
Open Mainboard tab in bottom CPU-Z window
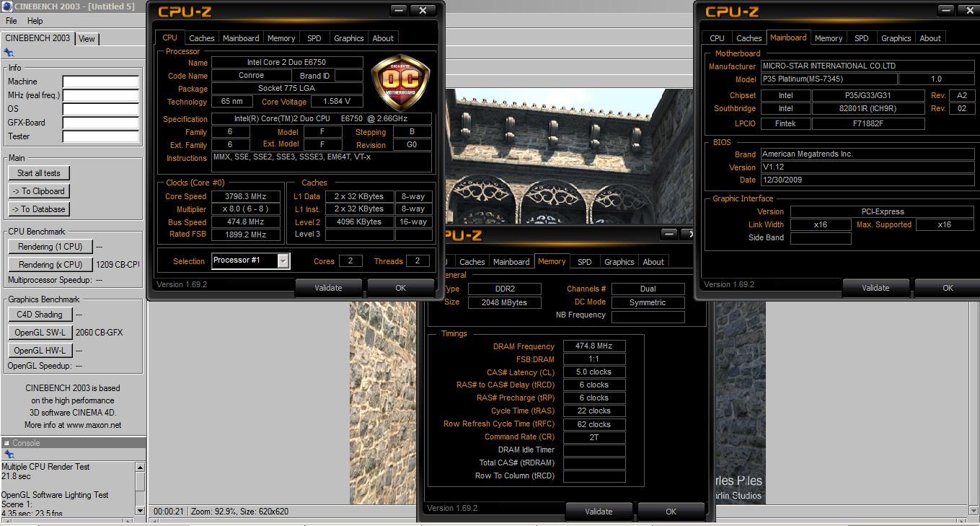point(511,262)
